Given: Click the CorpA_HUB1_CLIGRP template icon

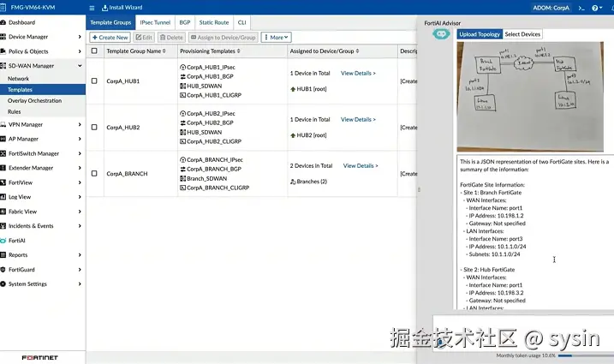Looking at the screenshot, I should 182,95.
